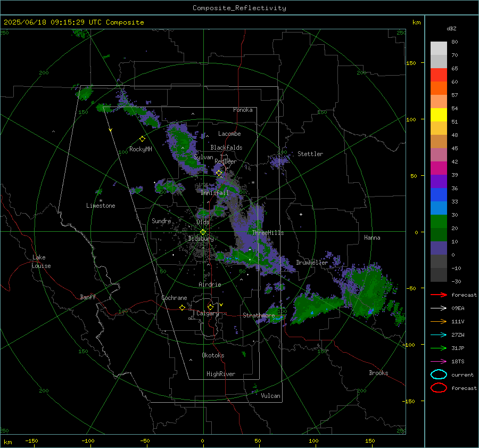Click the Strathmore label
Viewport: 479px width, 448px height.
click(x=259, y=315)
